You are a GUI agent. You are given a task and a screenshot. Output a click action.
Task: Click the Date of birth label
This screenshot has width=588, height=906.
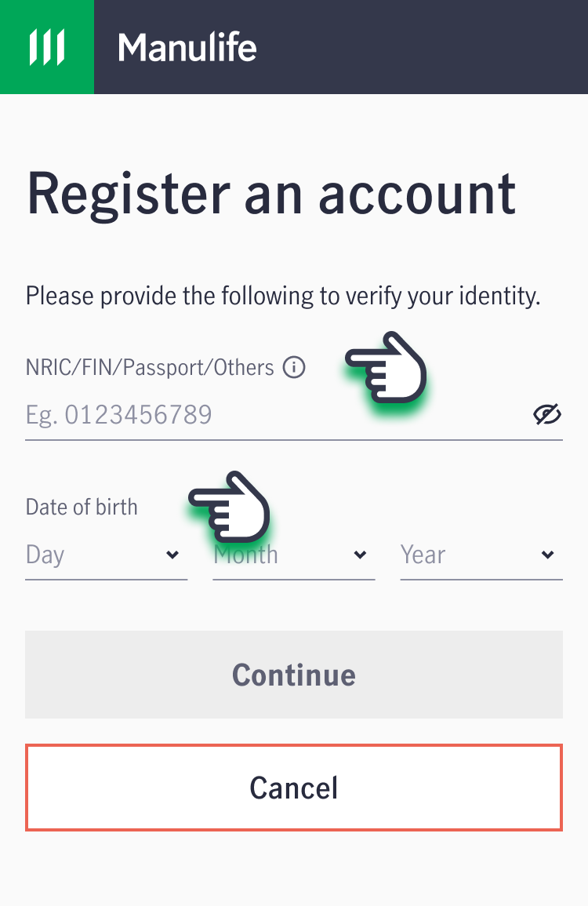[x=82, y=508]
